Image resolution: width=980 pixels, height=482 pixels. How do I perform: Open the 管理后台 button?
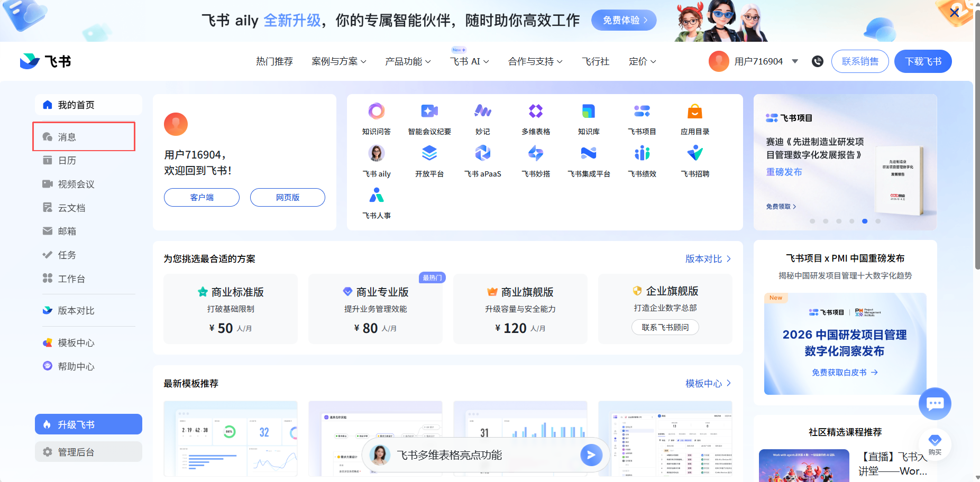click(x=88, y=452)
